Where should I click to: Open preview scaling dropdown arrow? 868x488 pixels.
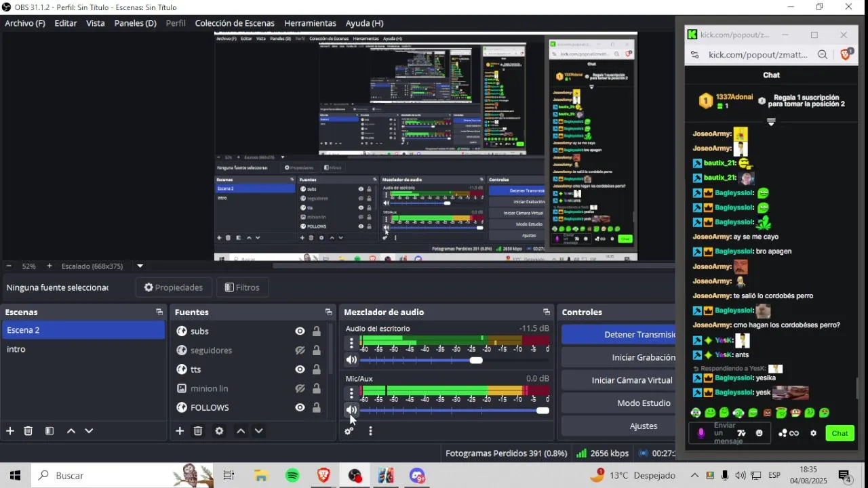[140, 266]
